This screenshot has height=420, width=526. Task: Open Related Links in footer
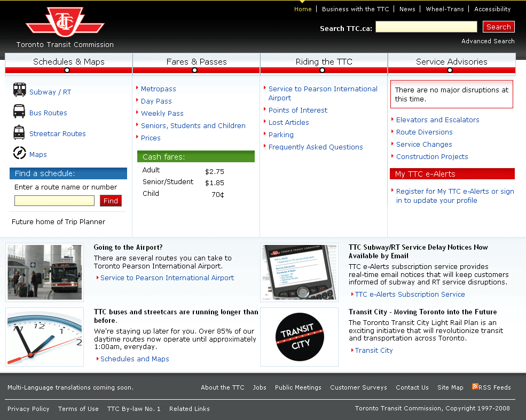[x=189, y=409]
